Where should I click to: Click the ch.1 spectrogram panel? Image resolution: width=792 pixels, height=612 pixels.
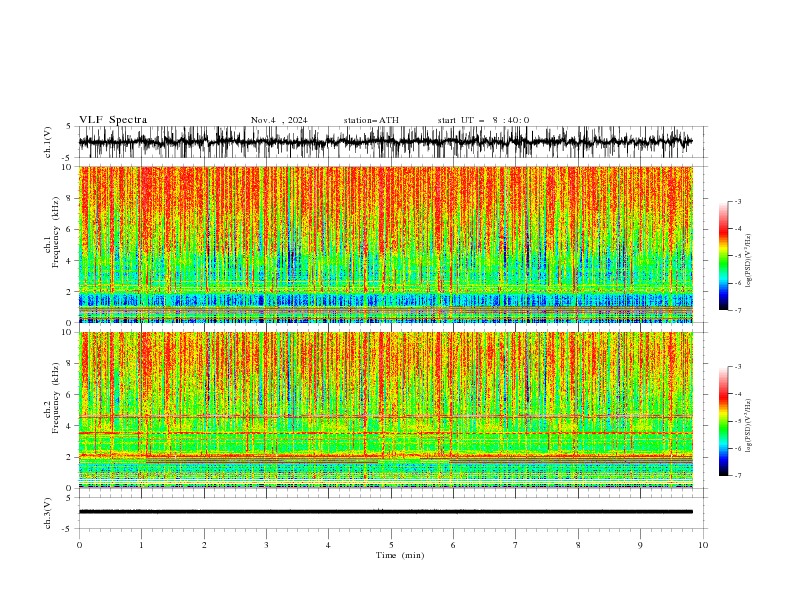385,244
